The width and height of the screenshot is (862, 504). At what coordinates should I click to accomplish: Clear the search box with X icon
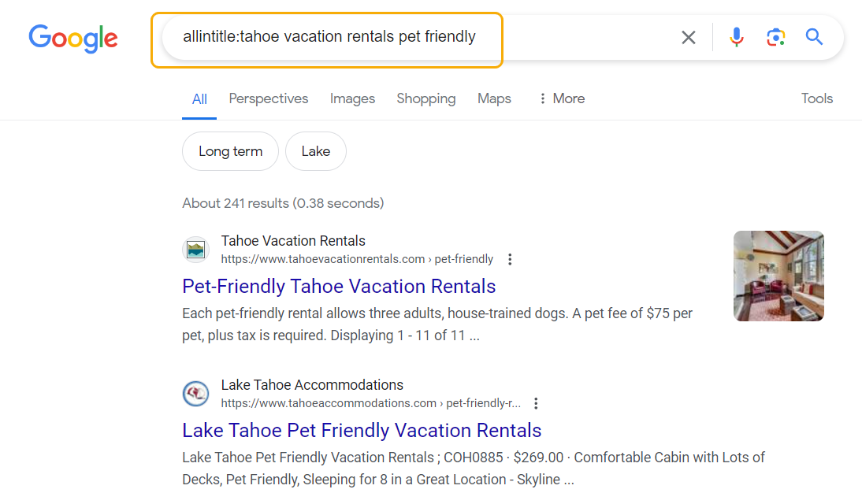689,37
